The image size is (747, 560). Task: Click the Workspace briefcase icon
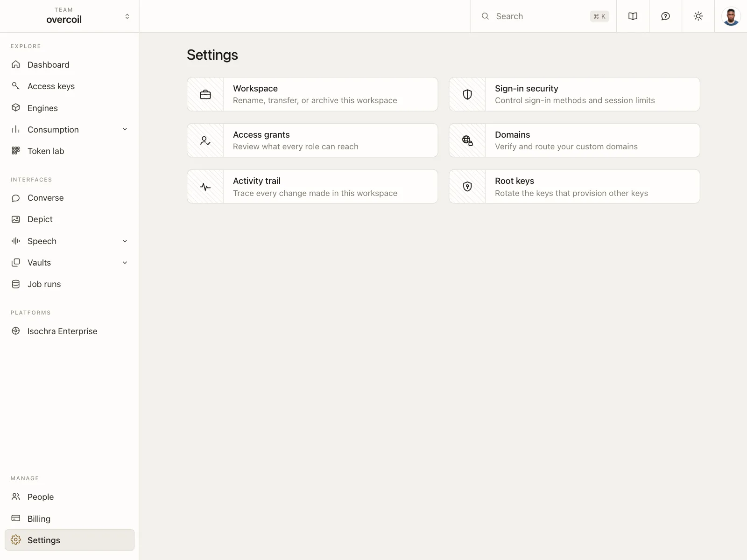[205, 94]
